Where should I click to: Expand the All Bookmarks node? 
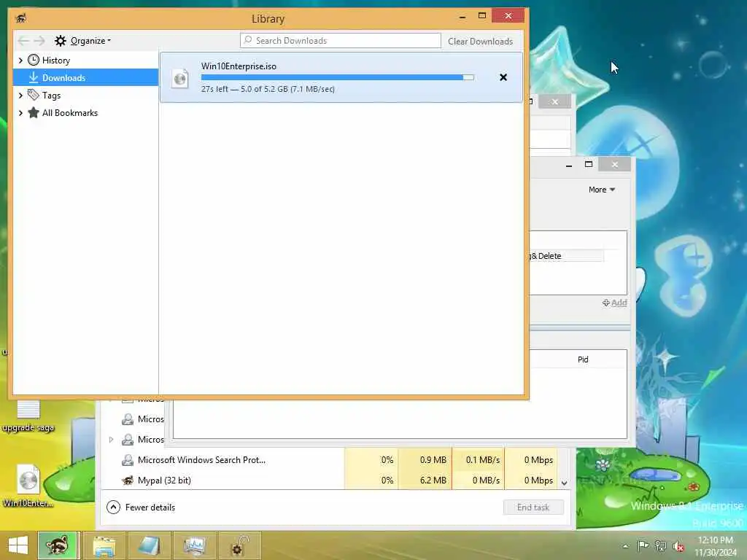click(x=20, y=113)
